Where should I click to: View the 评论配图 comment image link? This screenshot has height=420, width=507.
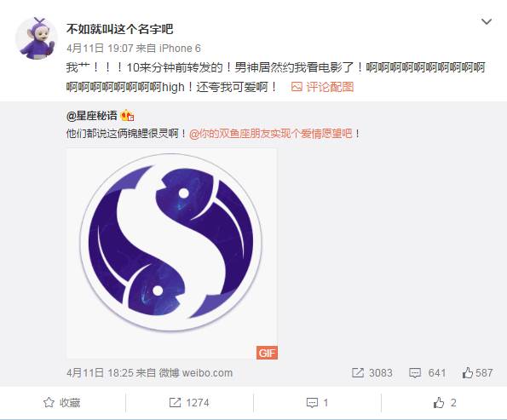click(330, 87)
